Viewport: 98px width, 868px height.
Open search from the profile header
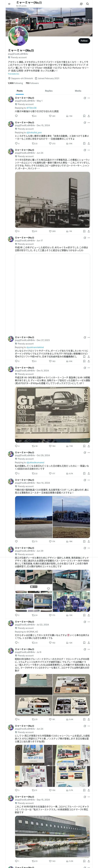pyautogui.click(x=88, y=4)
